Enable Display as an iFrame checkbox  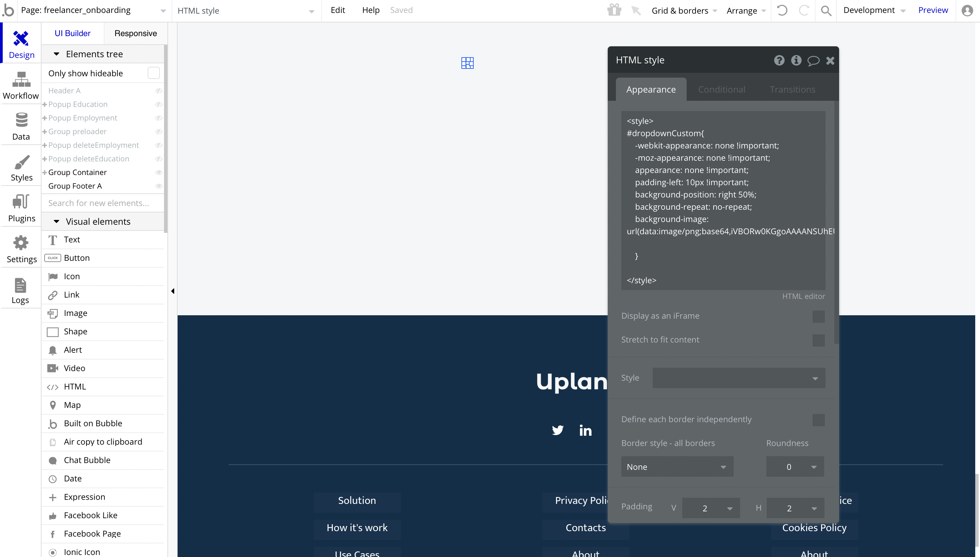(818, 316)
